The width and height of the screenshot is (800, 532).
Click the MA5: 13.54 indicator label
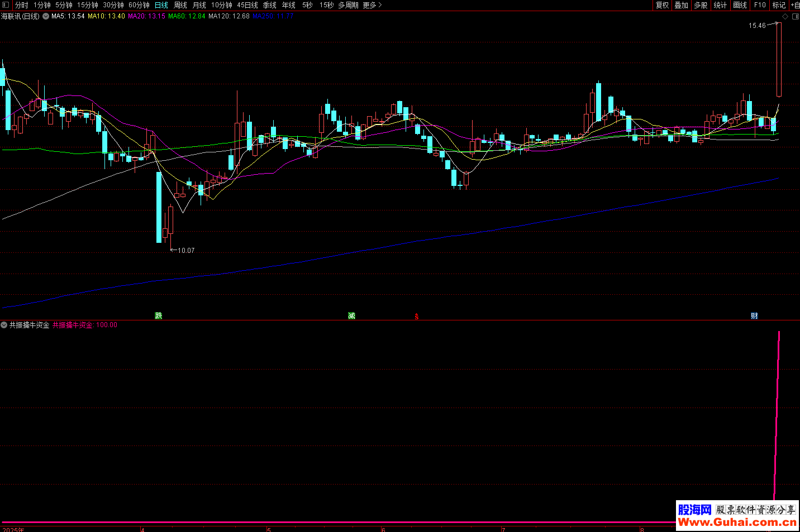point(68,17)
